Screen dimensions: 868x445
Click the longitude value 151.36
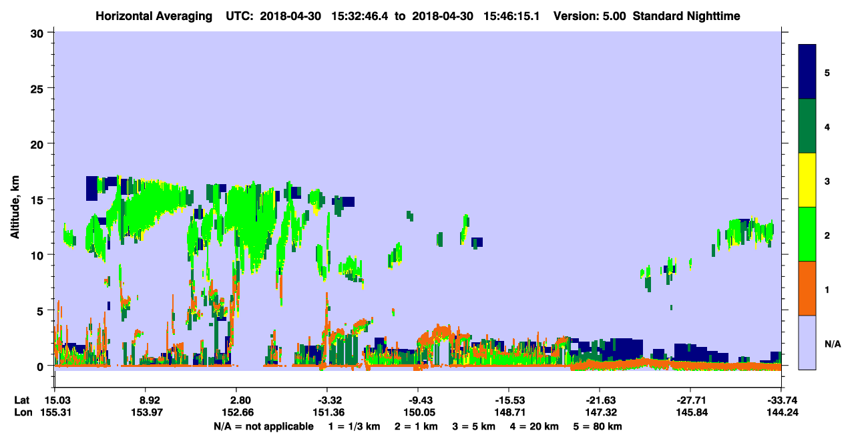(329, 413)
